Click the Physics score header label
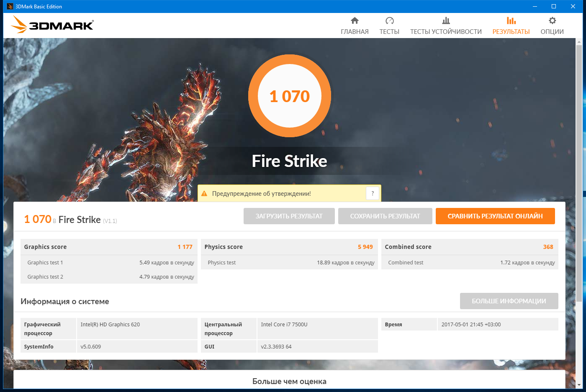 (224, 247)
